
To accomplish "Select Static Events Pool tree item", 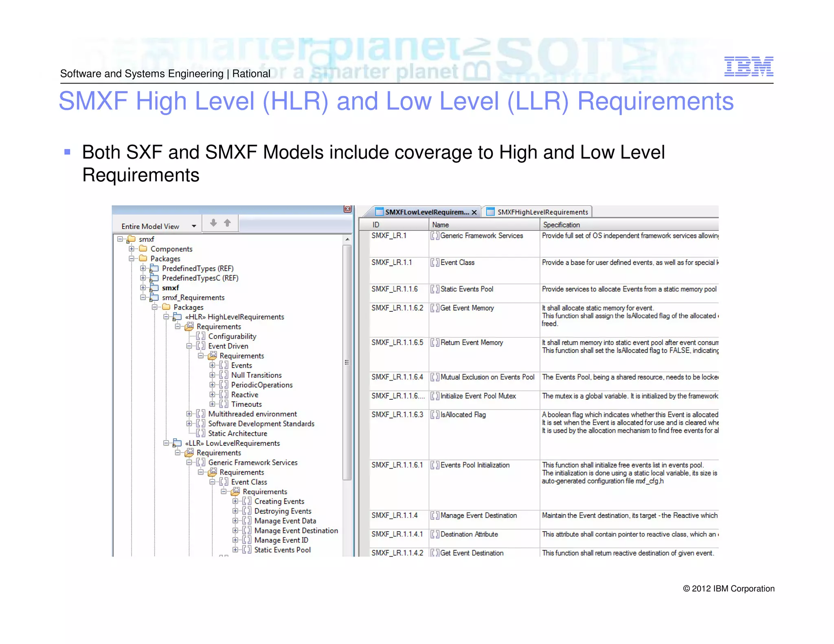I will 282,550.
